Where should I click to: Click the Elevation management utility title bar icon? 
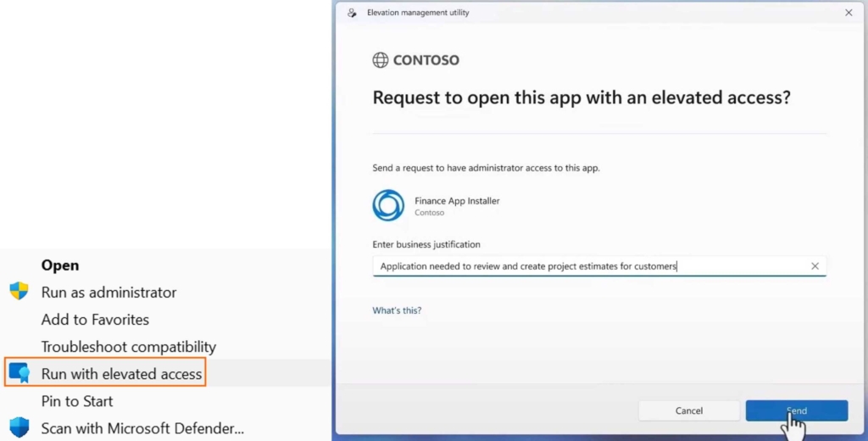click(x=352, y=13)
